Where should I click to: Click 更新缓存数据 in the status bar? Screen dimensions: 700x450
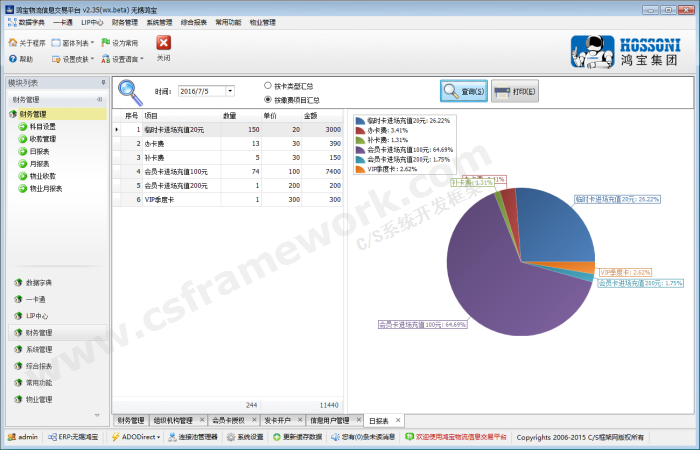coord(278,437)
